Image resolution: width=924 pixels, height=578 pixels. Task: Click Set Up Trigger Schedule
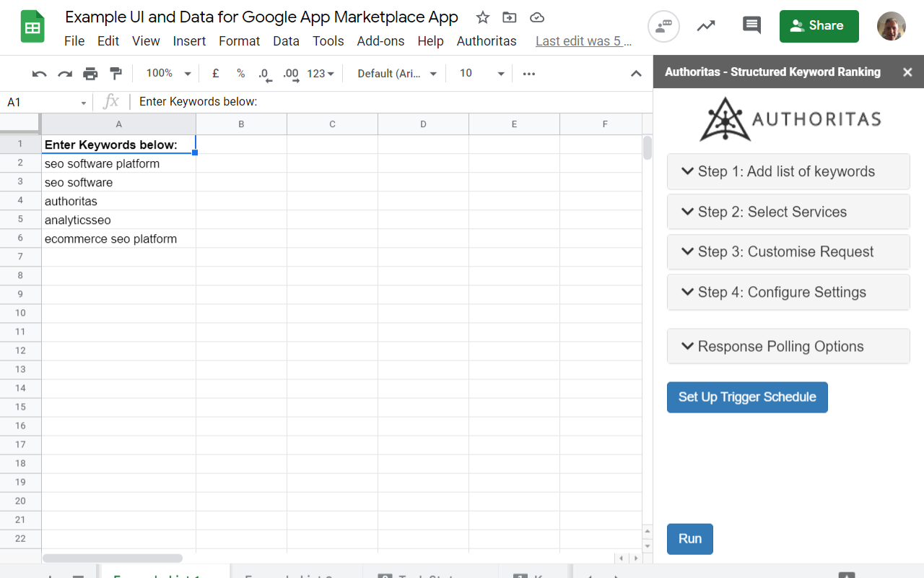pyautogui.click(x=747, y=397)
